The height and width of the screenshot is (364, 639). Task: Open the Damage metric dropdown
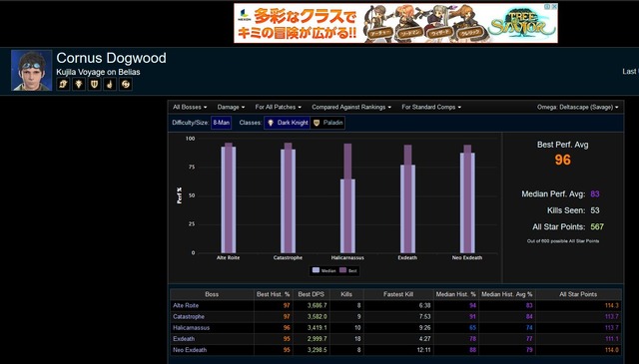[231, 107]
